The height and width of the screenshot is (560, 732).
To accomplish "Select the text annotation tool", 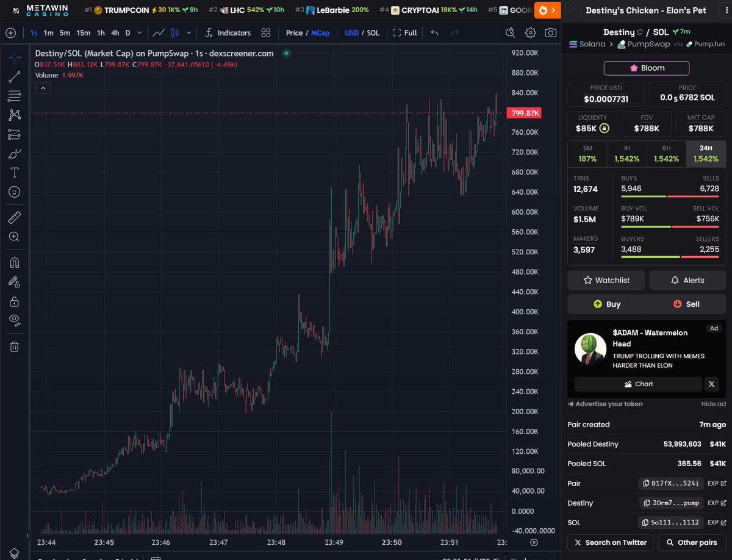I will point(15,173).
